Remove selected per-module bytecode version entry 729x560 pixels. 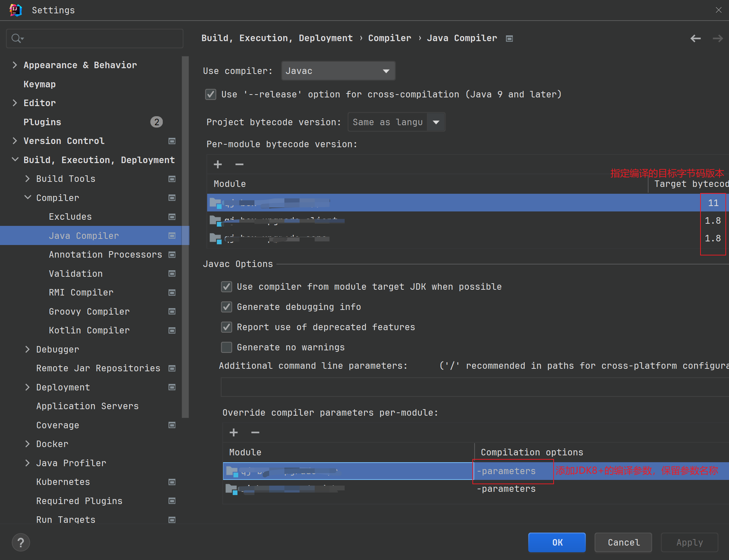[x=239, y=165]
